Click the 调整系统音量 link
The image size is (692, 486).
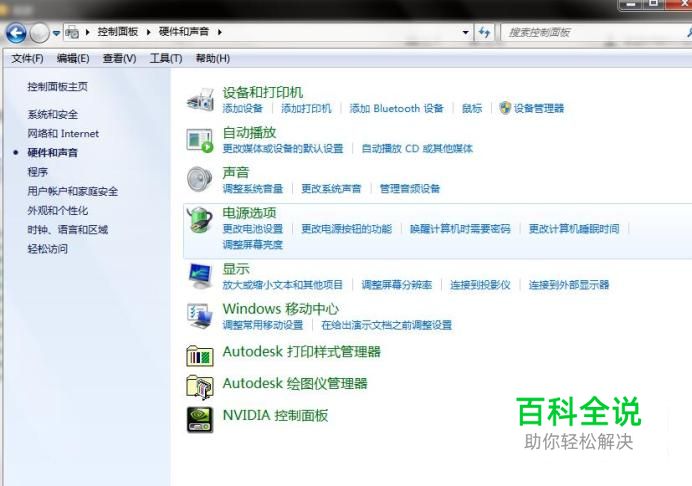(x=253, y=188)
